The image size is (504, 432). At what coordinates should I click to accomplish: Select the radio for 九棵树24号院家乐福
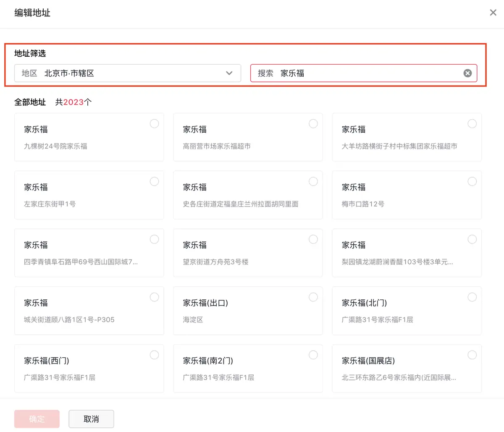click(x=155, y=123)
